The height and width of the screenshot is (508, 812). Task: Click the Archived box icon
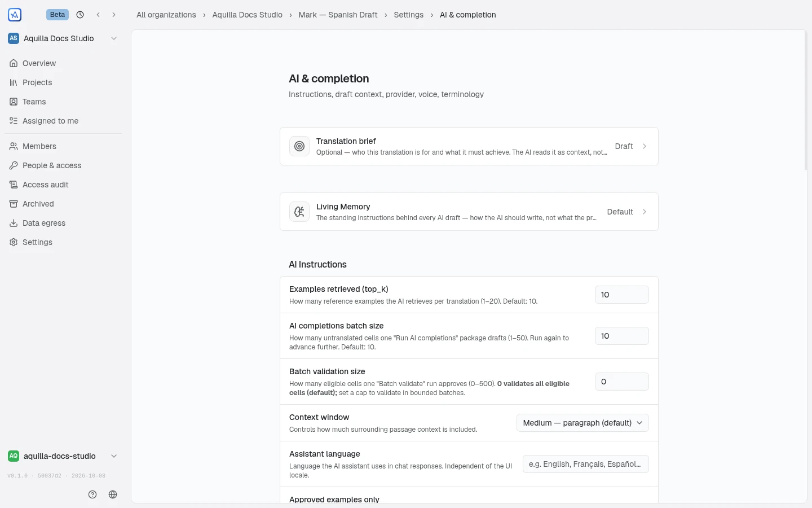tap(14, 204)
